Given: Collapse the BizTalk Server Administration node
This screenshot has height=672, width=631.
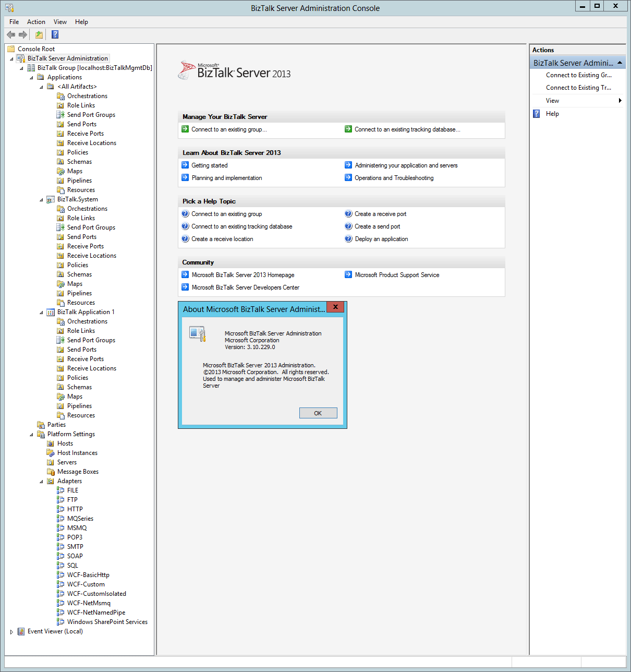Looking at the screenshot, I should point(11,59).
